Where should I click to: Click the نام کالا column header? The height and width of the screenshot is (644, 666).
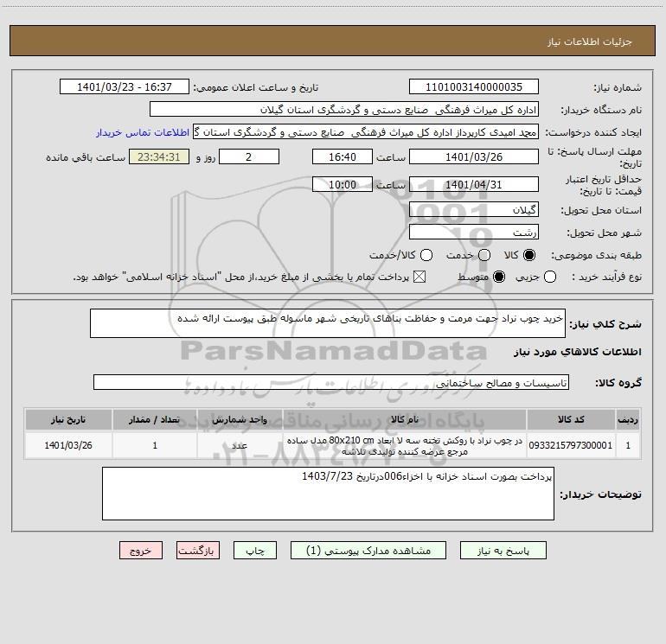[x=405, y=419]
